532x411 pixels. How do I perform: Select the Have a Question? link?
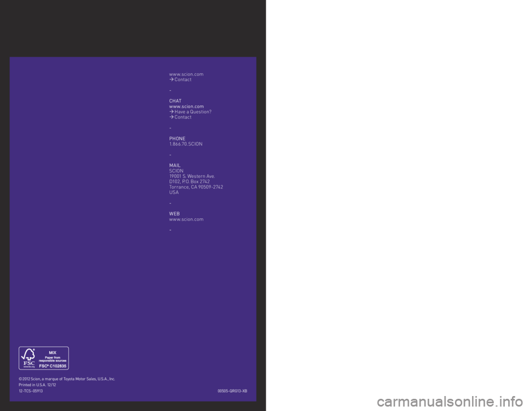190,112
